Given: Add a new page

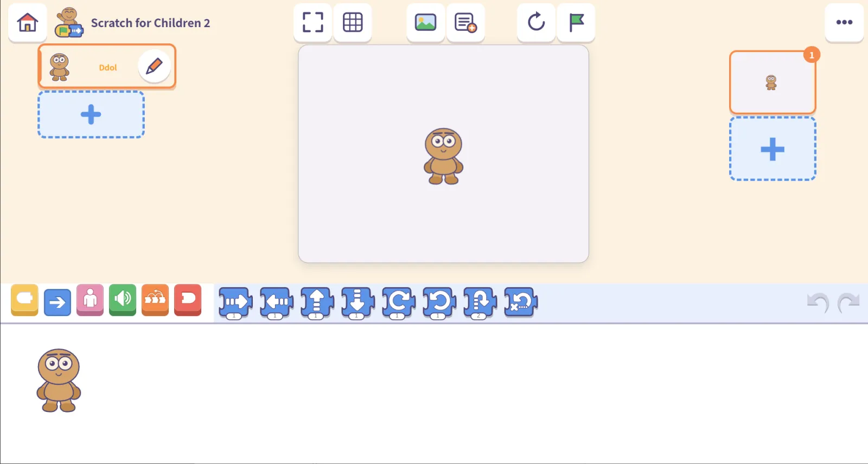Looking at the screenshot, I should (773, 149).
